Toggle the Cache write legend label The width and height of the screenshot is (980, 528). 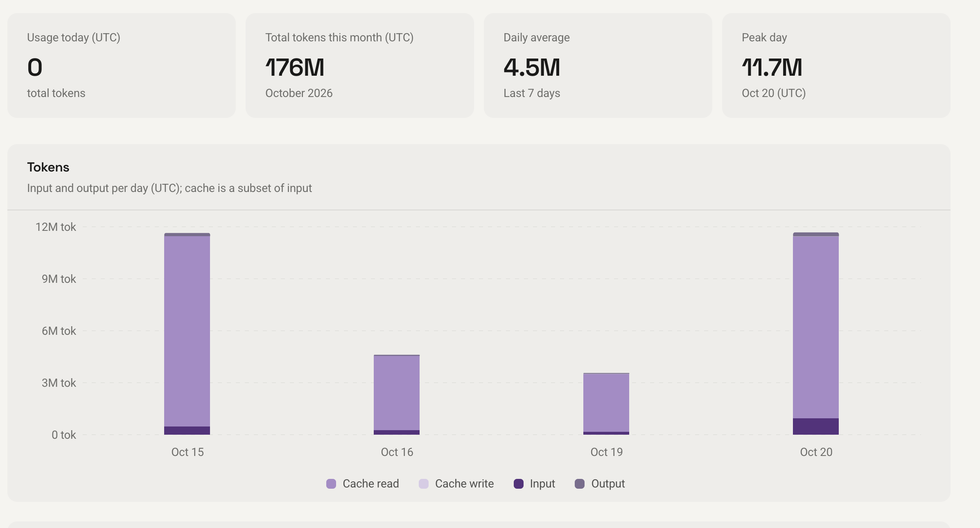[465, 484]
